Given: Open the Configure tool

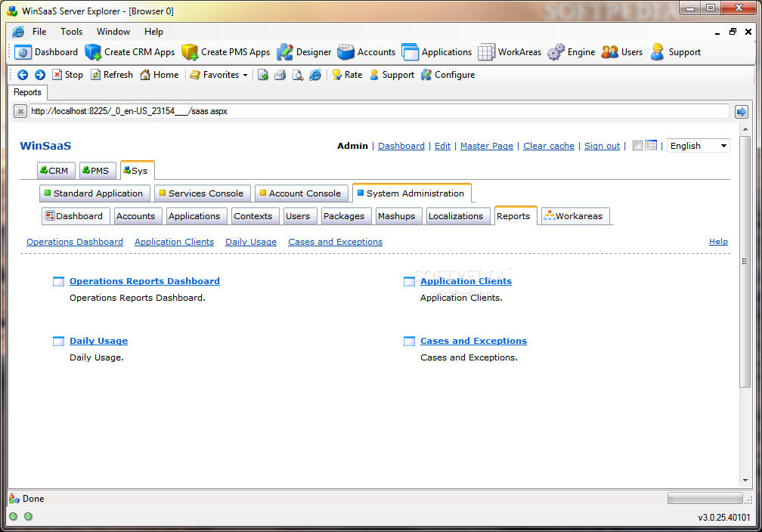Looking at the screenshot, I should pyautogui.click(x=448, y=75).
